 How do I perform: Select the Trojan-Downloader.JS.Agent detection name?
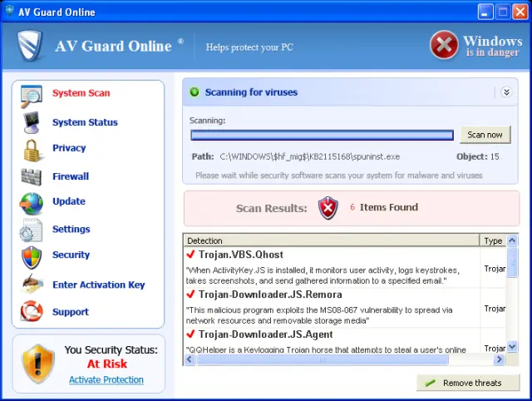tap(266, 334)
